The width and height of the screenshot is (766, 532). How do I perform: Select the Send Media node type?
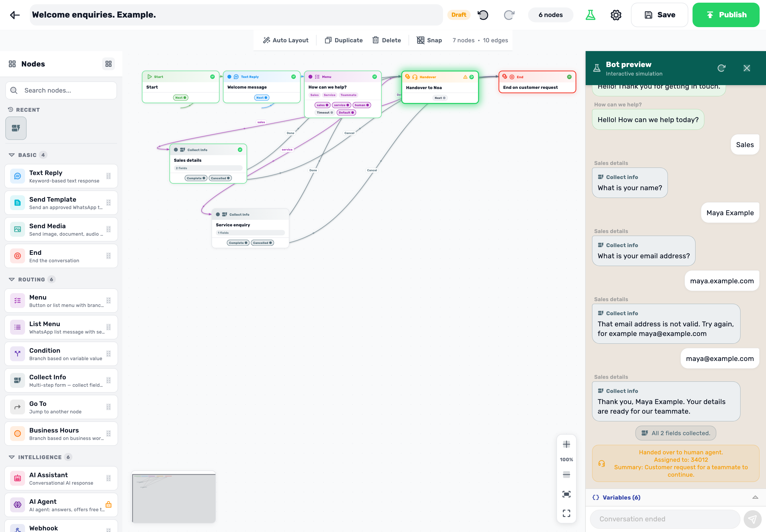tap(61, 229)
